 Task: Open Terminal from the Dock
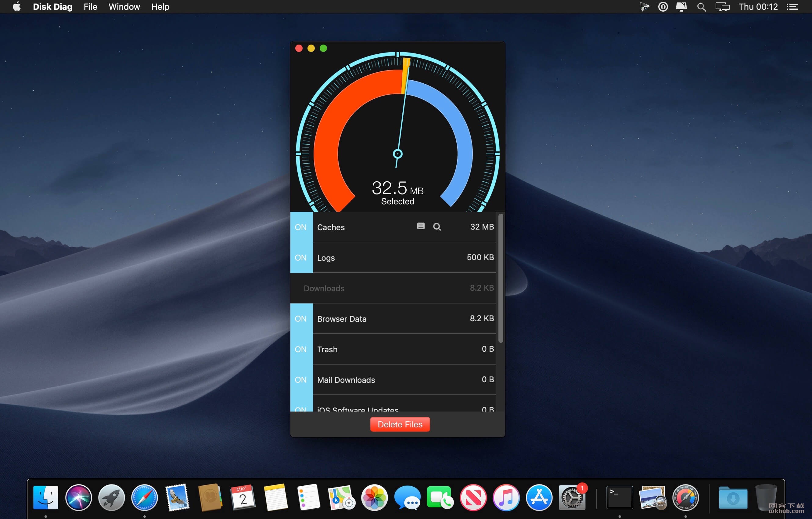point(620,497)
